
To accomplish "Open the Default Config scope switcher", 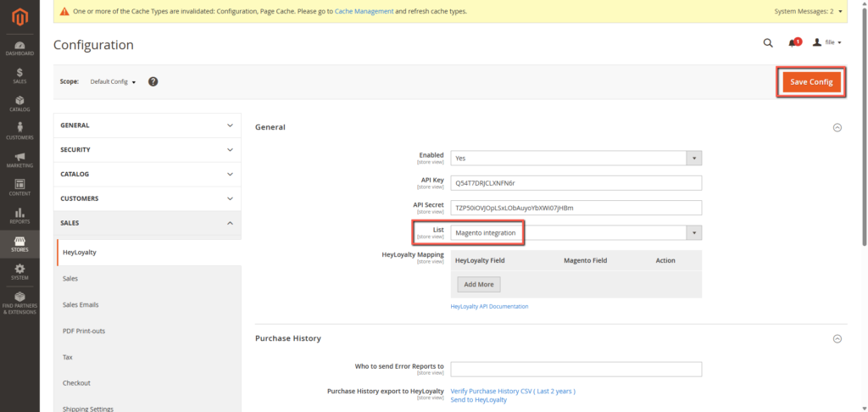I will pos(113,81).
